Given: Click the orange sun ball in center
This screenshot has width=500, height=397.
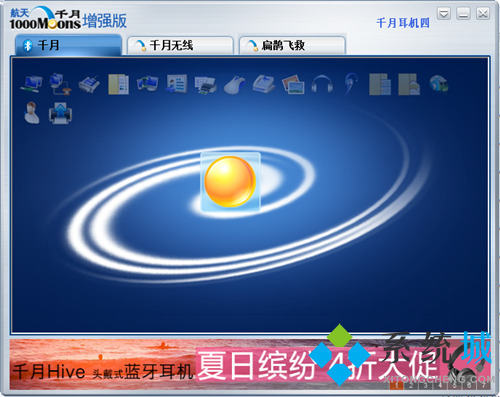Looking at the screenshot, I should tap(230, 182).
